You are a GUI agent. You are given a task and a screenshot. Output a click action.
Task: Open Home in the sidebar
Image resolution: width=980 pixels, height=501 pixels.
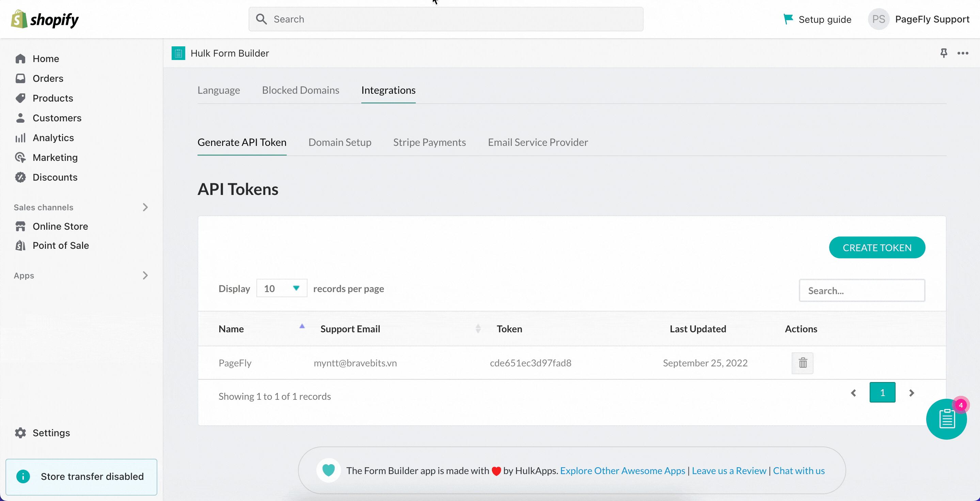pyautogui.click(x=46, y=59)
